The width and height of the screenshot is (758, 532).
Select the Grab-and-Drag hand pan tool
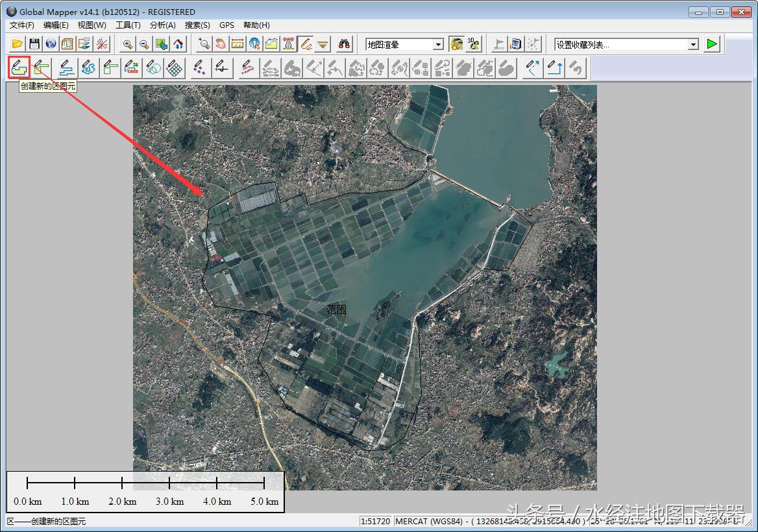[x=221, y=44]
